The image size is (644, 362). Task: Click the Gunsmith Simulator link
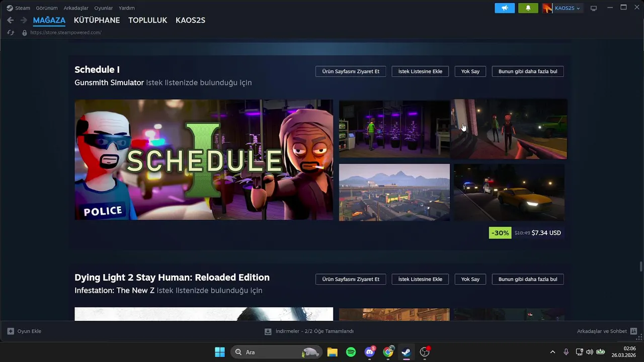point(109,82)
